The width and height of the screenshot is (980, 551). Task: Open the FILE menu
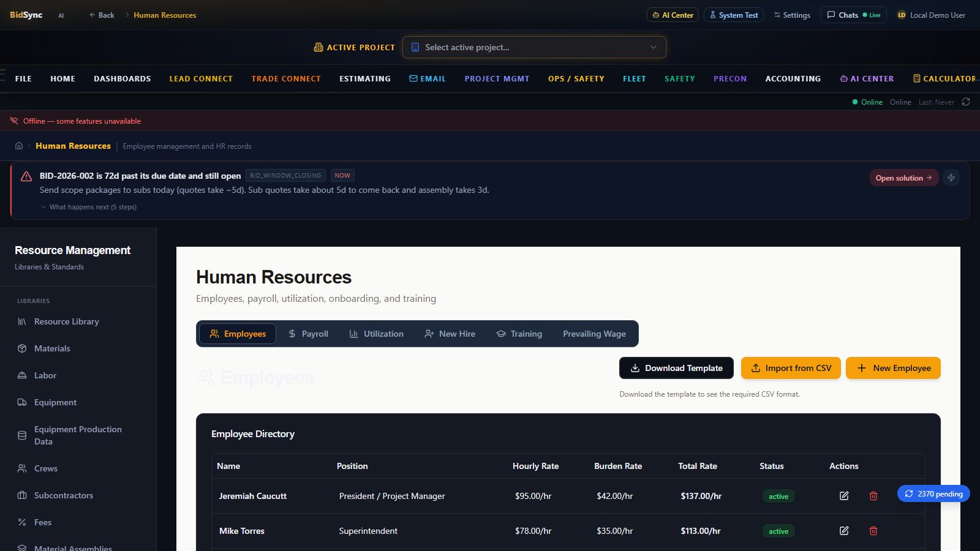point(23,78)
